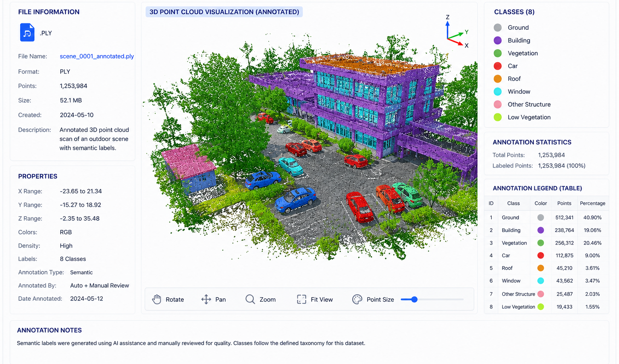Activate the Rotate tool label
Viewport: 619px width, 364px height.
[174, 300]
